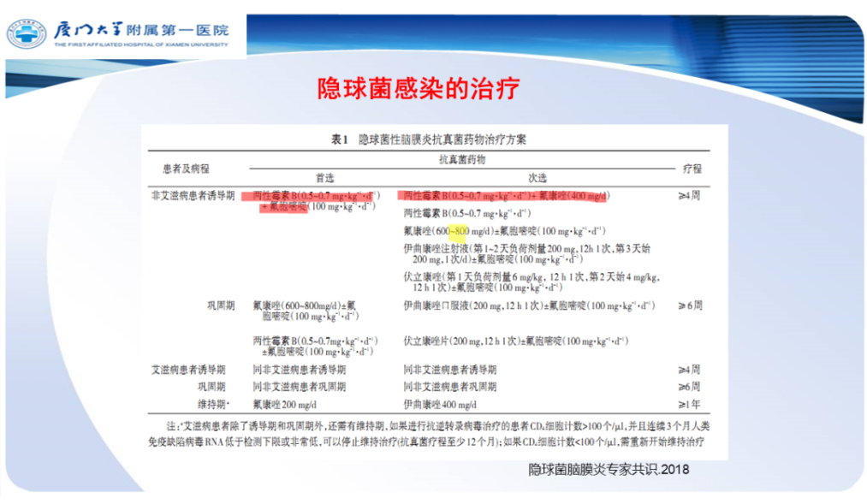The image size is (867, 504).
Task: Click the '≥1年' duration cell
Action: pyautogui.click(x=690, y=405)
